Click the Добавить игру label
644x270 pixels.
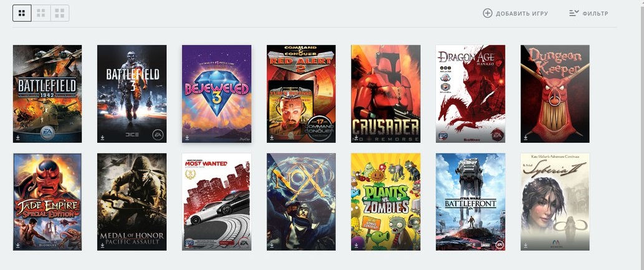coord(522,14)
